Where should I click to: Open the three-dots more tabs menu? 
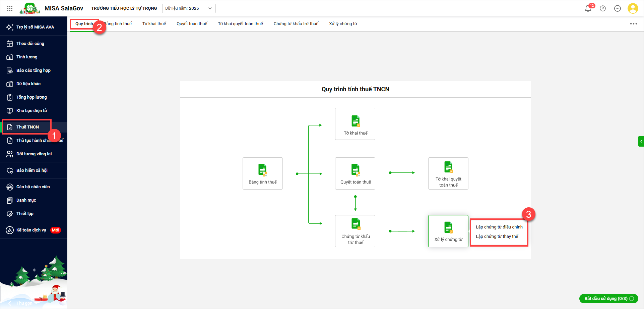click(633, 24)
